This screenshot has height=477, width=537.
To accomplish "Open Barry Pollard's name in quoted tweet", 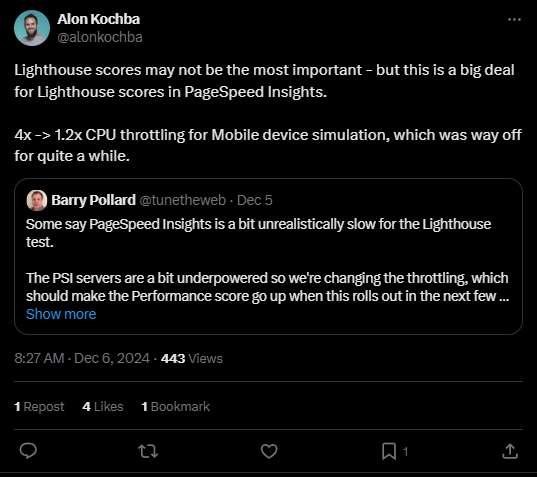I will coord(93,200).
